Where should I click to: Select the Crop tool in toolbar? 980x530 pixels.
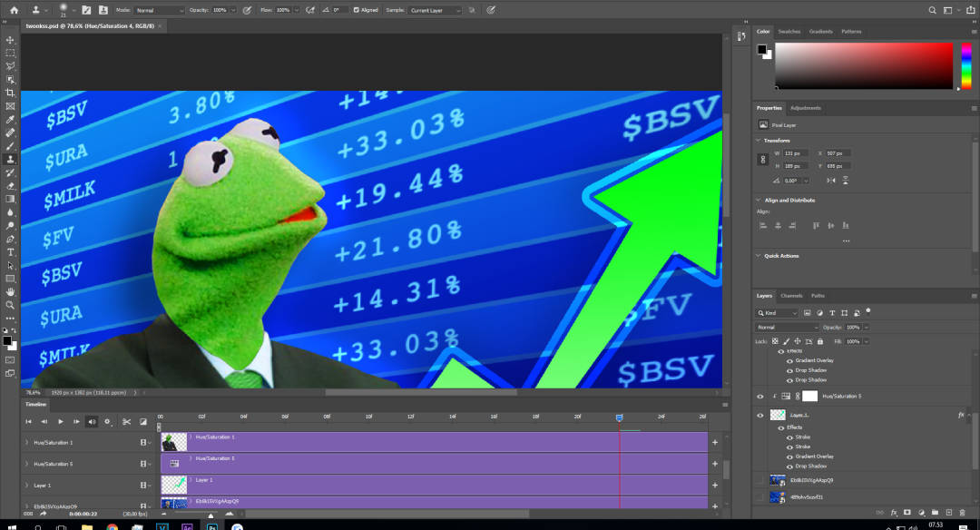click(x=11, y=93)
